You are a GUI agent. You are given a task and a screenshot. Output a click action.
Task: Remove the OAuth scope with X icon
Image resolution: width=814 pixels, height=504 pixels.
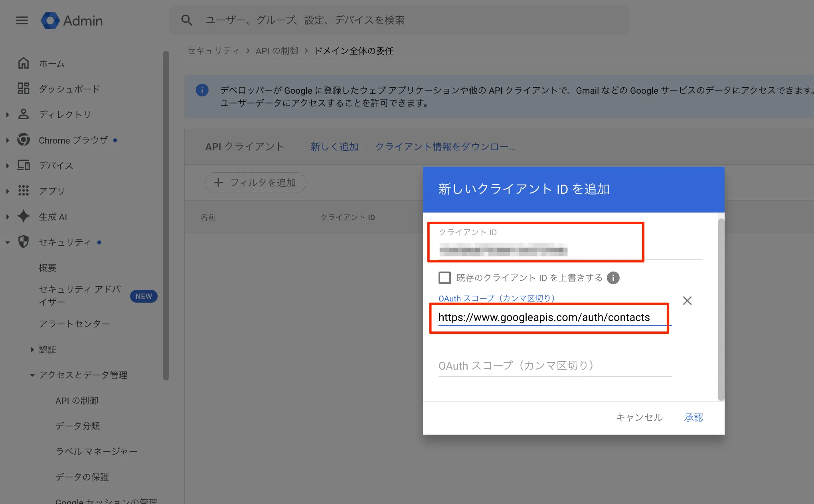687,301
